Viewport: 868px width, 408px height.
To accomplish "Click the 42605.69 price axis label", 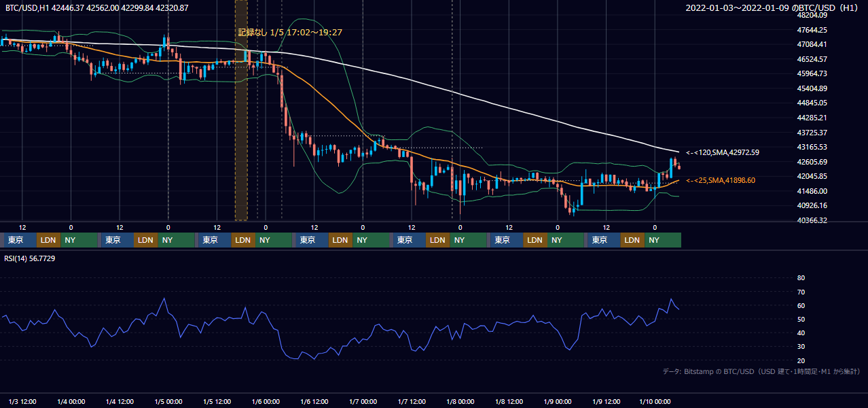I will coord(812,162).
